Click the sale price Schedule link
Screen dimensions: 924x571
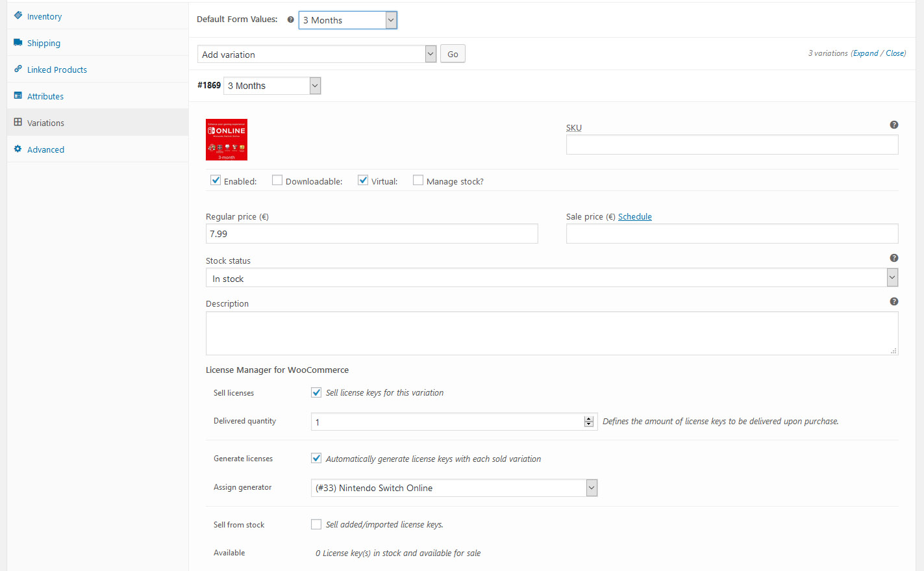[634, 216]
